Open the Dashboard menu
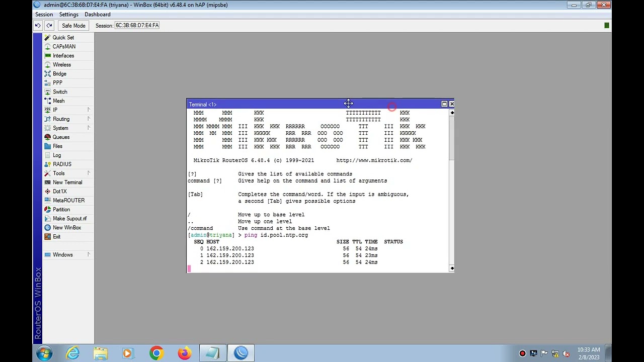This screenshot has height=362, width=644. coord(97,15)
